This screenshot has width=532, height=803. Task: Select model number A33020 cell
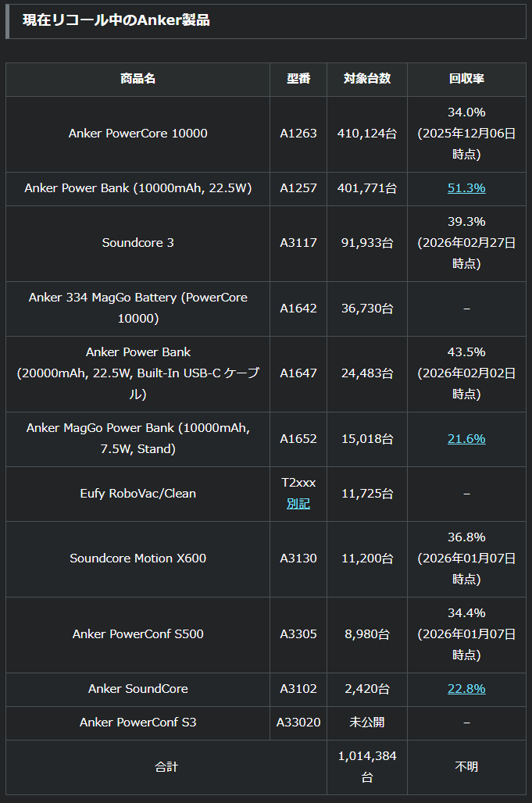click(x=298, y=723)
